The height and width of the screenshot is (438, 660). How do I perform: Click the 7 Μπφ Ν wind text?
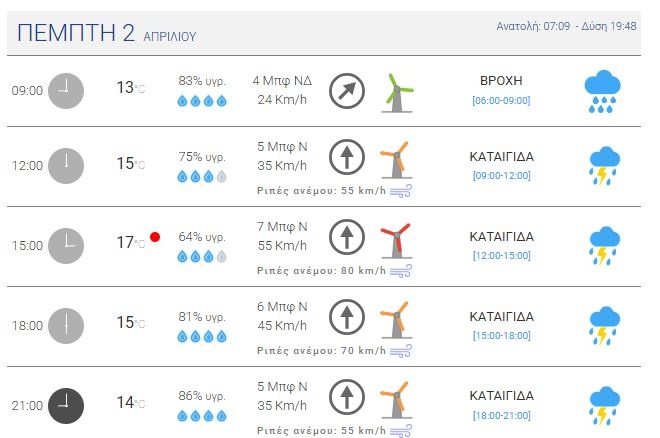pos(282,226)
